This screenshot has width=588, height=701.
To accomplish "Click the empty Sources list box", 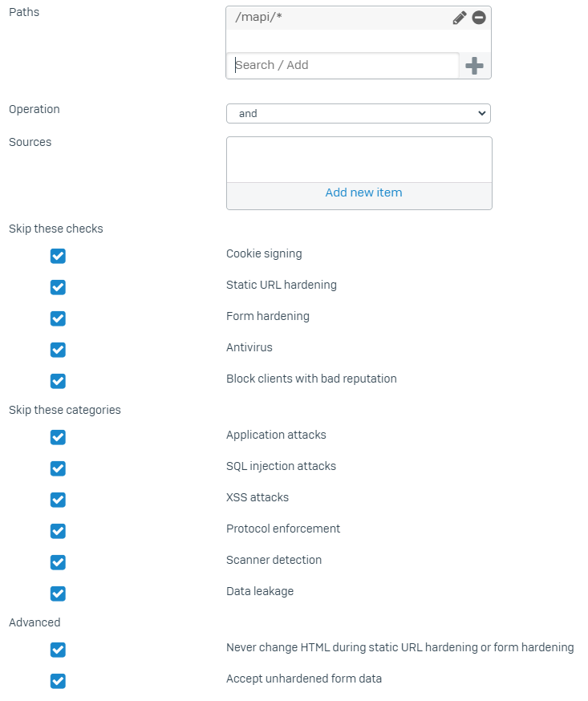I will (x=359, y=160).
